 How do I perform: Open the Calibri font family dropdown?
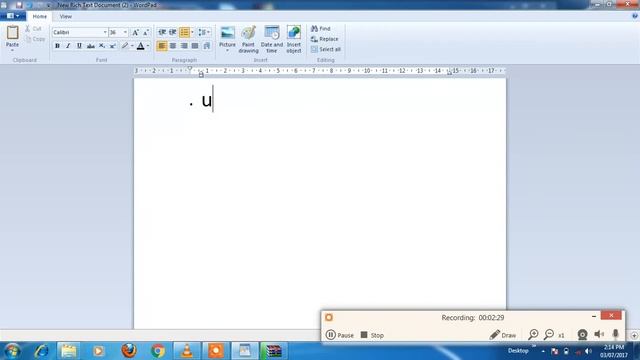tap(105, 32)
